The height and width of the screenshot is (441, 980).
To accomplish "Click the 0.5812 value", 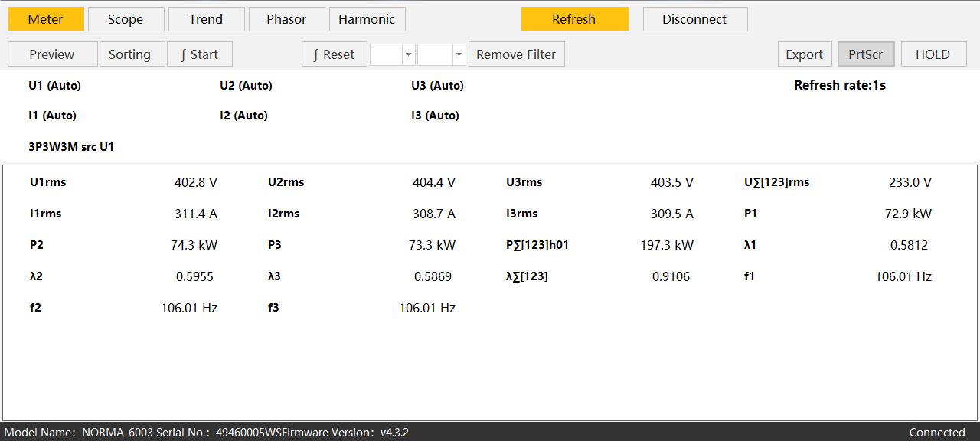I will [909, 245].
